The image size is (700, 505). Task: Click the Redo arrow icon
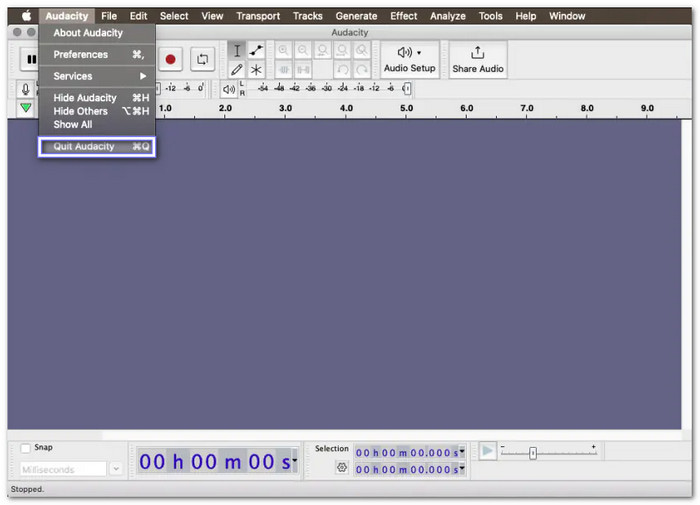362,70
